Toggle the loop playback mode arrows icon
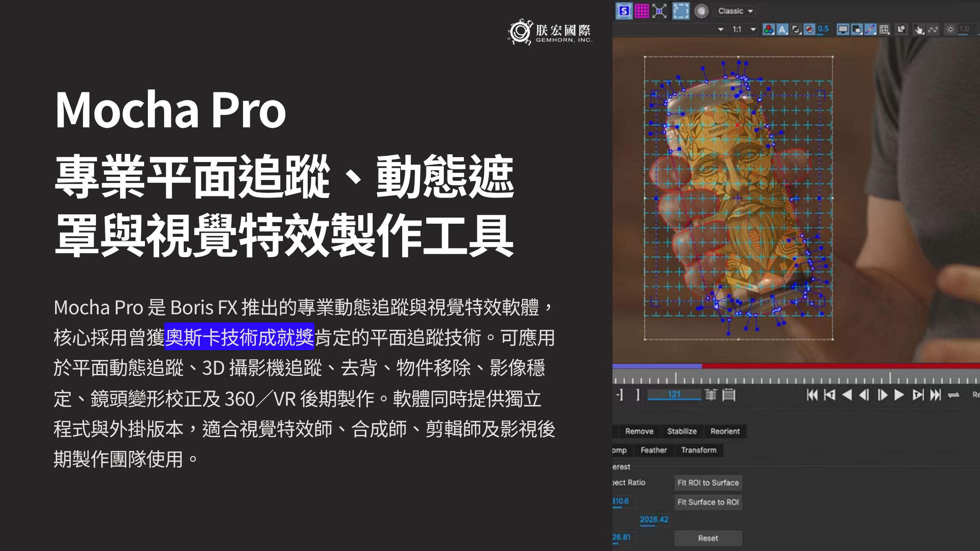The image size is (980, 551). 953,395
